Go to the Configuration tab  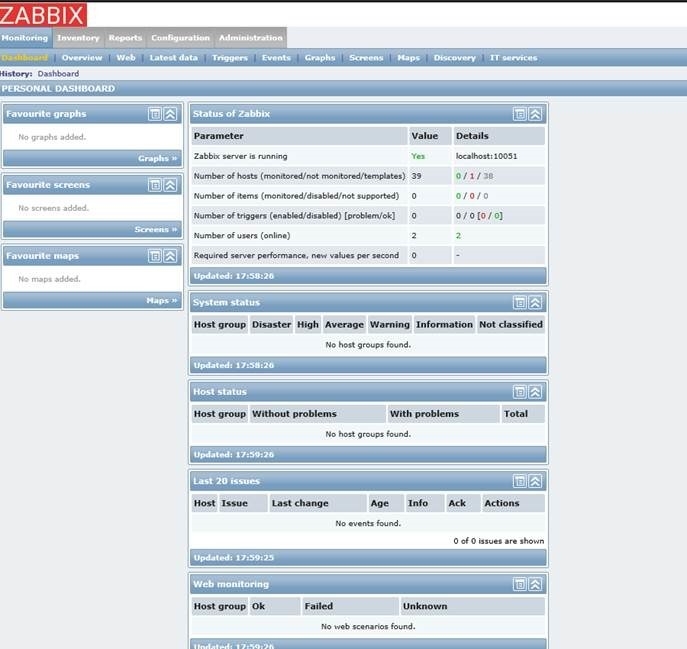(x=181, y=38)
